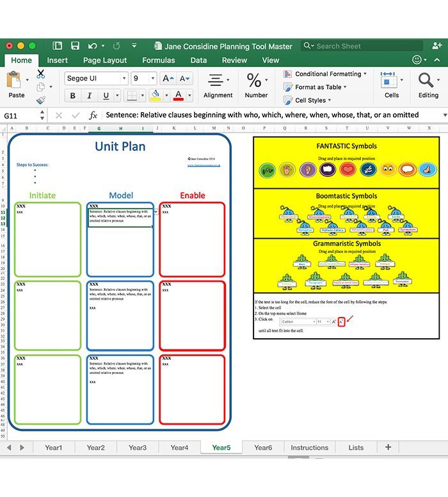Switch to the Lists sheet tab

[x=356, y=448]
